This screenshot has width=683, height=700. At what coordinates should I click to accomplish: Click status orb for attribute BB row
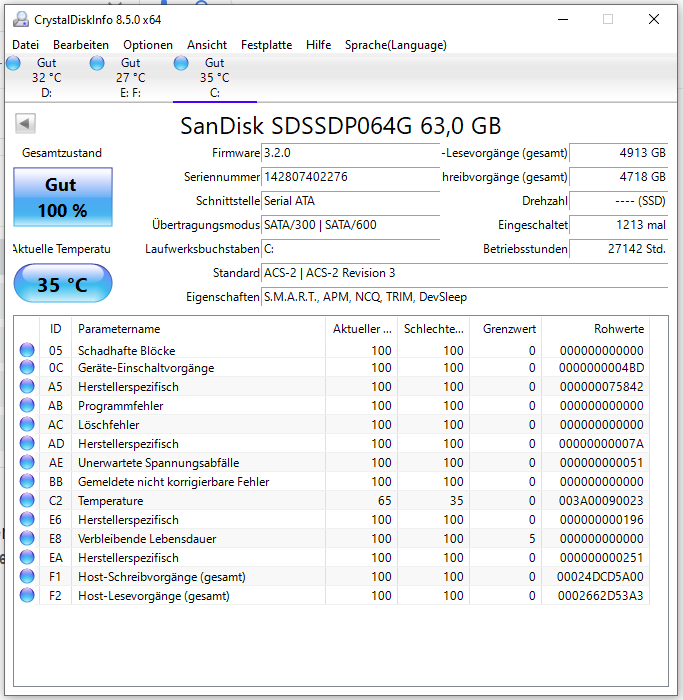27,481
